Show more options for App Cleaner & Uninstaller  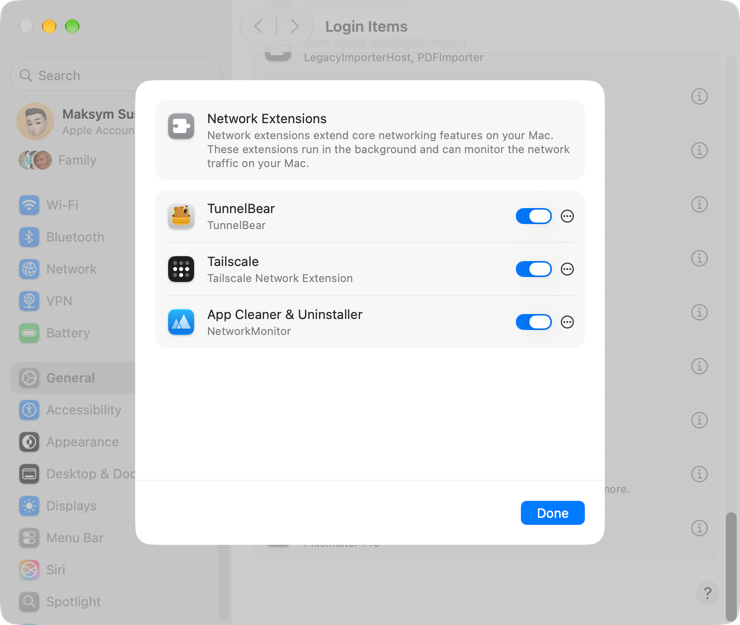coord(567,322)
